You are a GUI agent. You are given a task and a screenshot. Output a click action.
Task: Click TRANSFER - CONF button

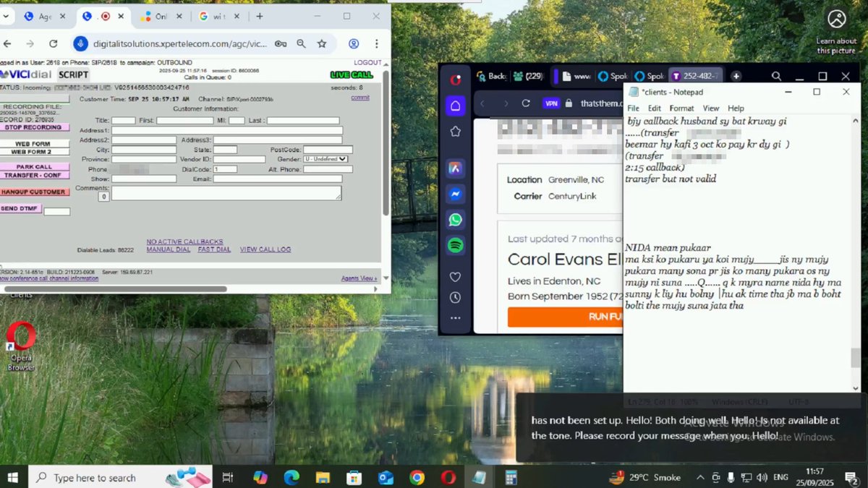tap(34, 175)
